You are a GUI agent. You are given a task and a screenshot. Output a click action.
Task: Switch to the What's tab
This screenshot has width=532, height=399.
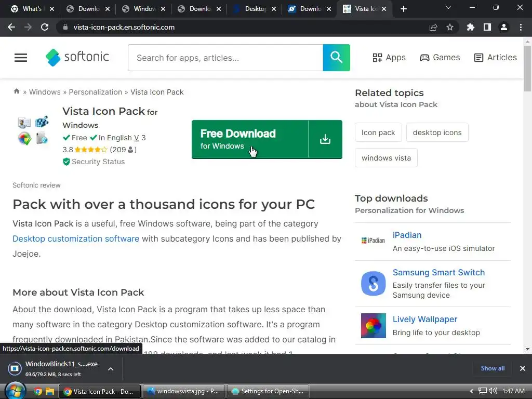tap(32, 9)
